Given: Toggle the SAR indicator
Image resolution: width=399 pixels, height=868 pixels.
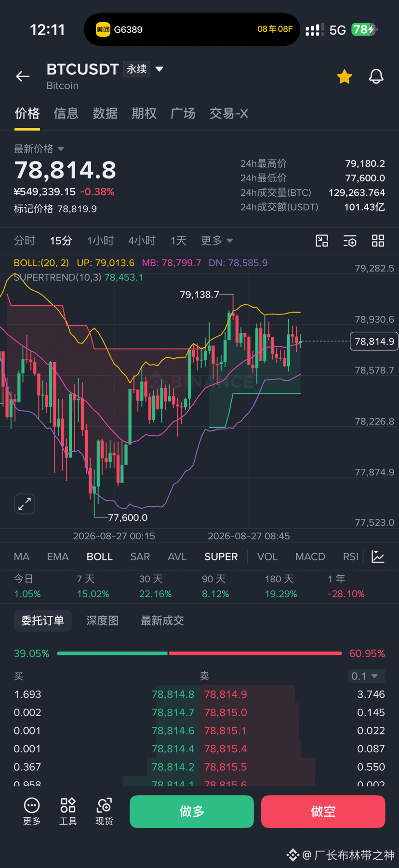Looking at the screenshot, I should pos(140,556).
